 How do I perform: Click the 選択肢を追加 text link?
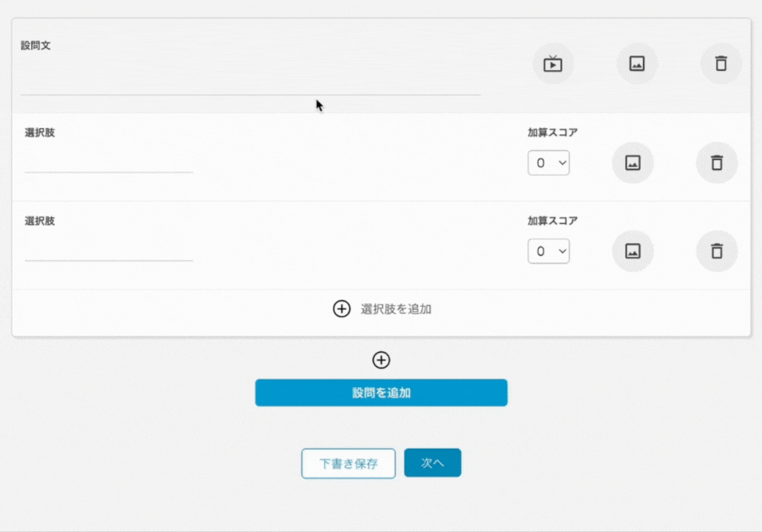[x=395, y=309]
